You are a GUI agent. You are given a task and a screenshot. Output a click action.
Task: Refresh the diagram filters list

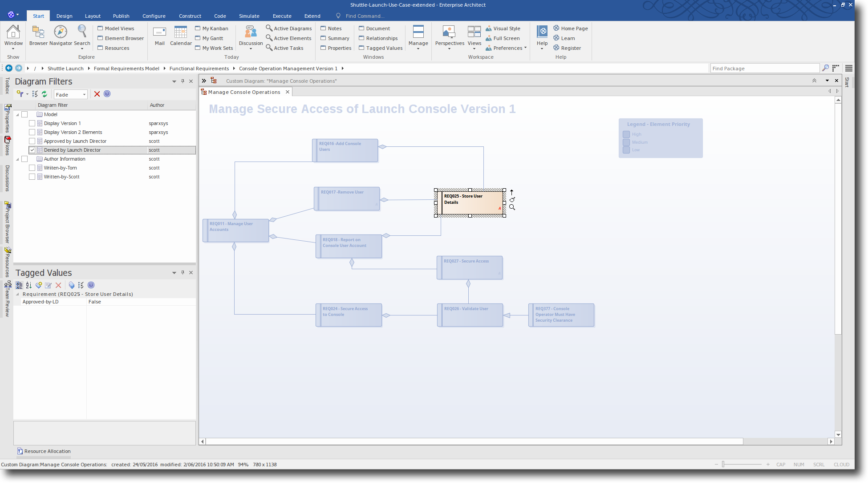[x=44, y=94]
